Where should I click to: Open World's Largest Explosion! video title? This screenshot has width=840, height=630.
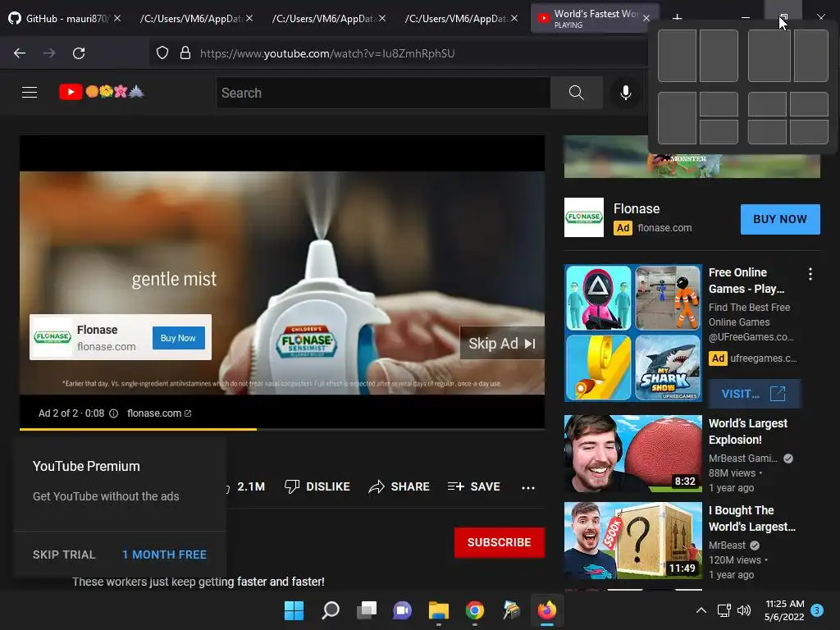pyautogui.click(x=748, y=431)
